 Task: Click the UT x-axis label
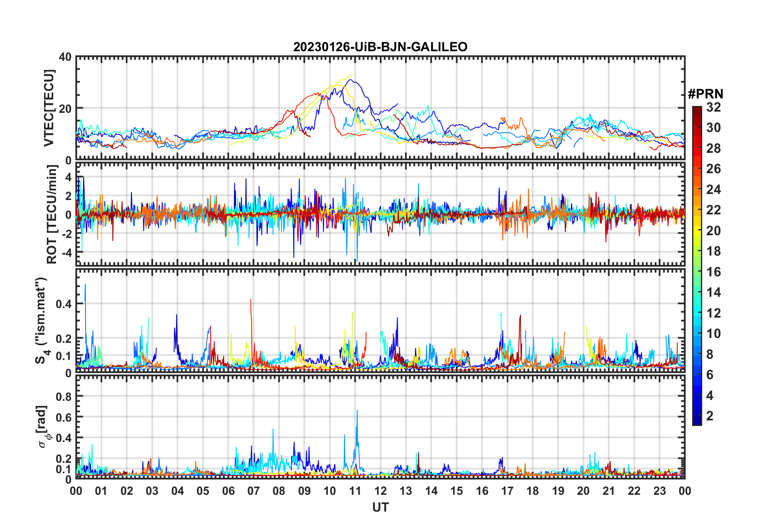[380, 508]
